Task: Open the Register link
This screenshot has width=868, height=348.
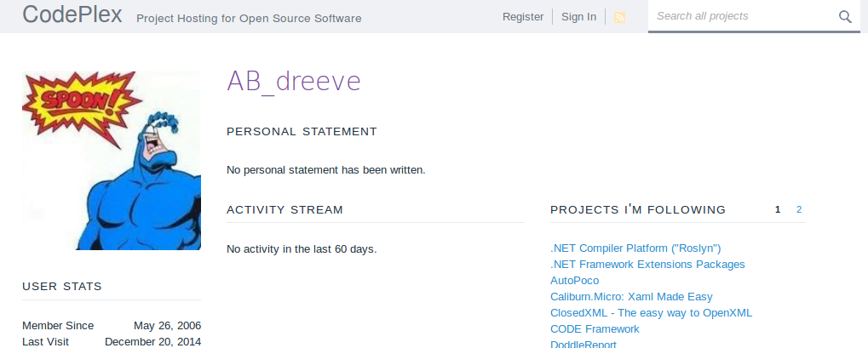Action: (x=522, y=17)
